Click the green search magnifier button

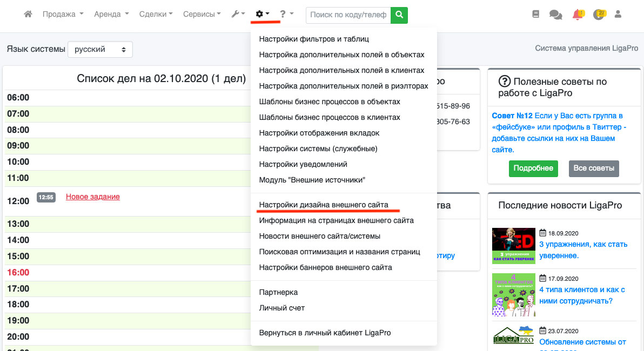tap(399, 15)
